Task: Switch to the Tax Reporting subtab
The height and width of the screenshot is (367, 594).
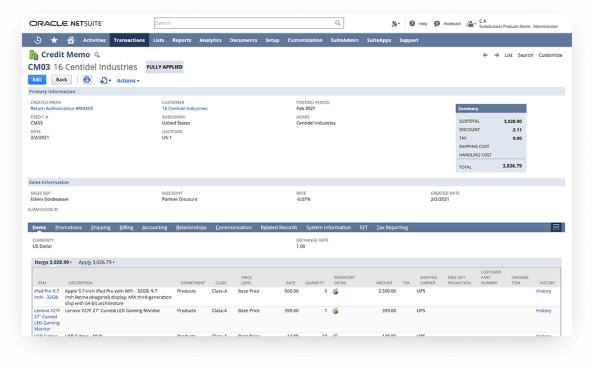Action: pos(392,227)
